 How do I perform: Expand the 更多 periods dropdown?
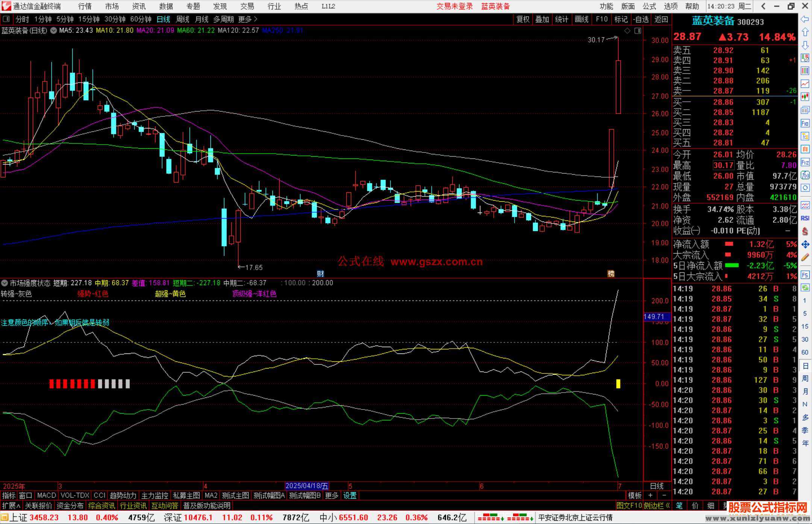[x=247, y=19]
